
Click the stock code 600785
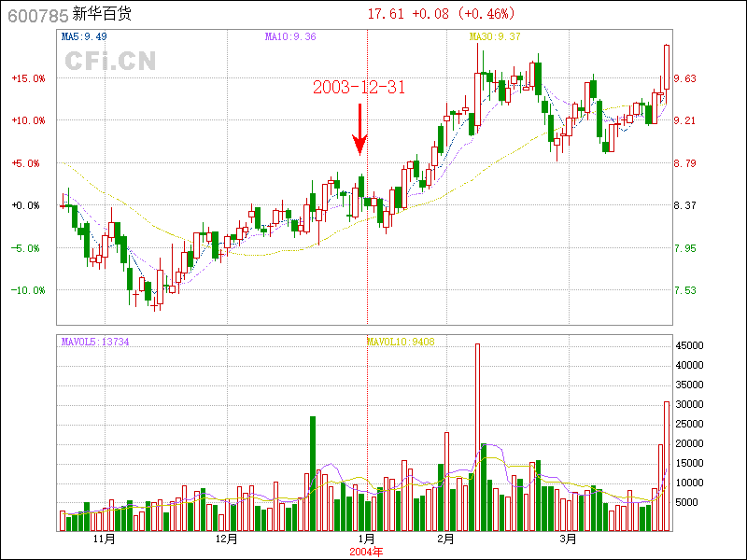38,16
